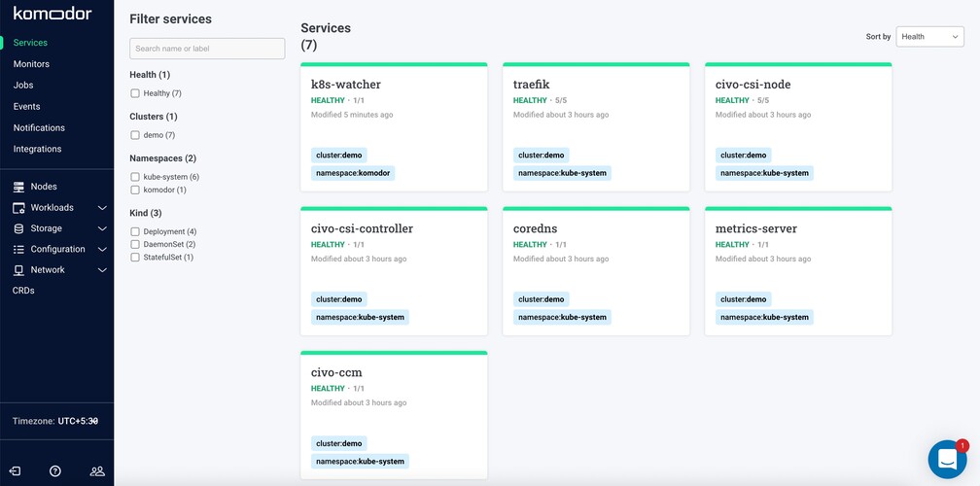Open the help question mark icon

[x=55, y=471]
